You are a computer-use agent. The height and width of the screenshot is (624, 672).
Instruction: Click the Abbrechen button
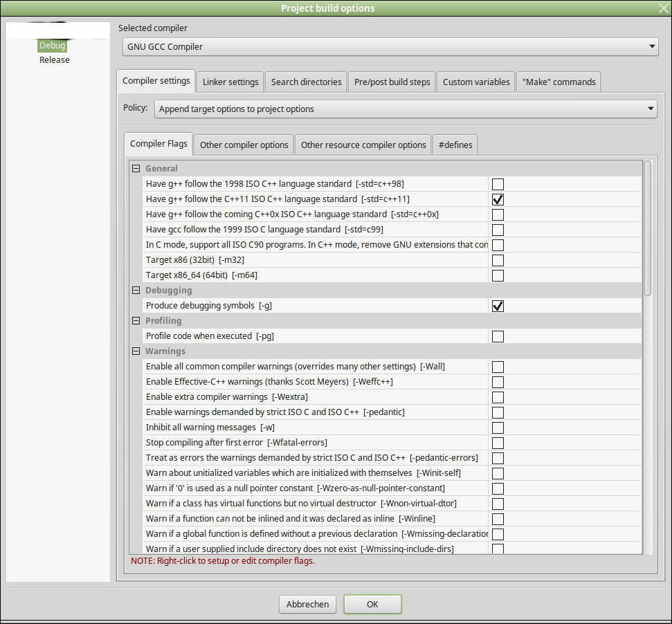point(307,604)
